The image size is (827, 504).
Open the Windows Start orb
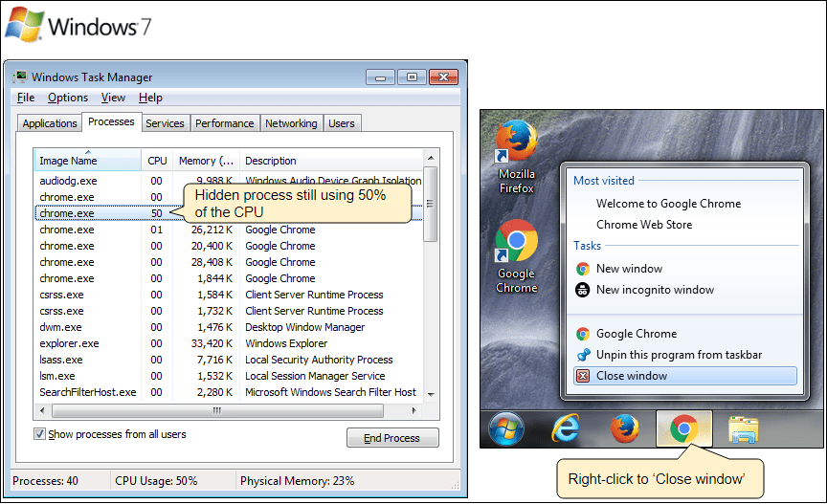505,428
